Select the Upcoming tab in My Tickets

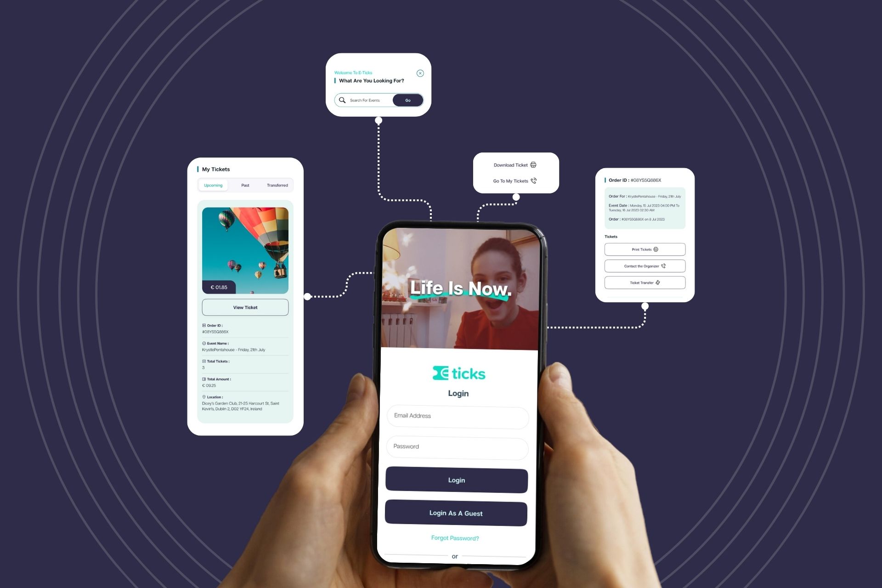[x=212, y=185]
